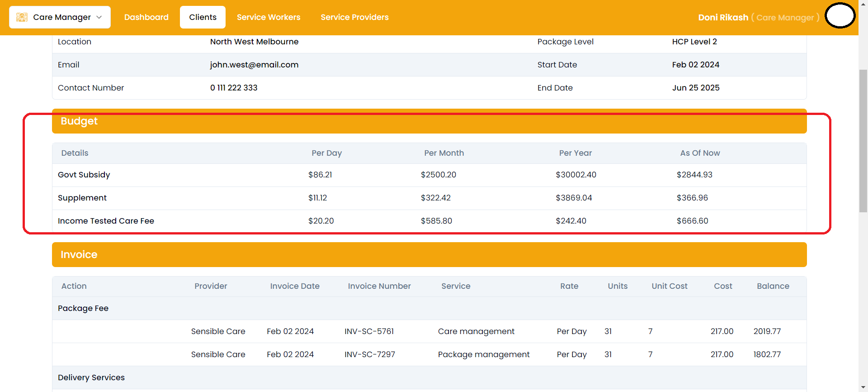Click the Budget section header
Screen dimensions: 868x392
429,121
